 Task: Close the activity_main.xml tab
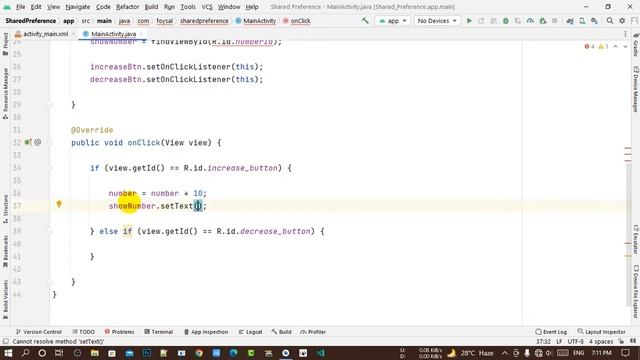pos(73,34)
